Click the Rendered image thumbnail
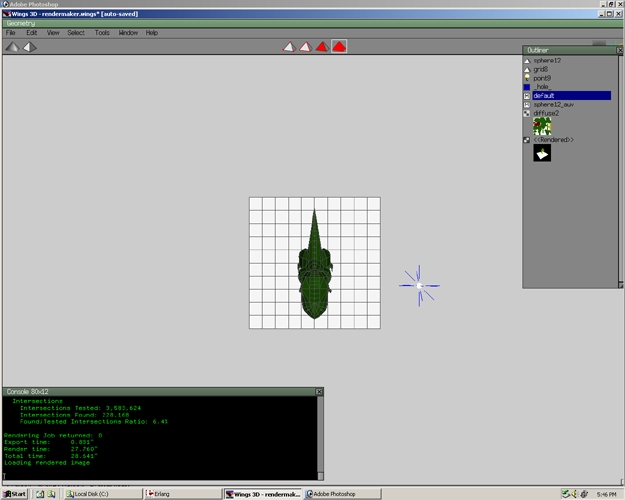The height and width of the screenshot is (500, 625). click(542, 153)
